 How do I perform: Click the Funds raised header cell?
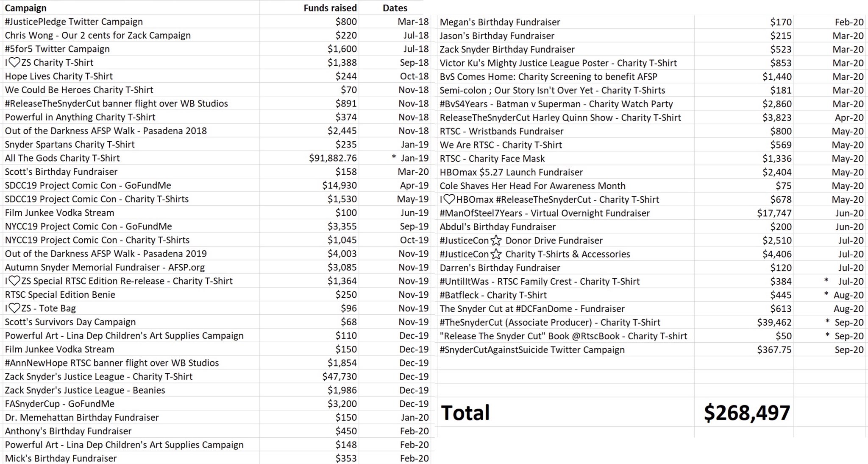[330, 8]
